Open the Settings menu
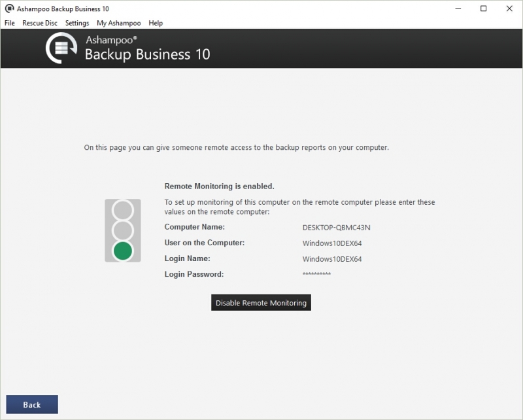The image size is (523, 420). pos(77,23)
